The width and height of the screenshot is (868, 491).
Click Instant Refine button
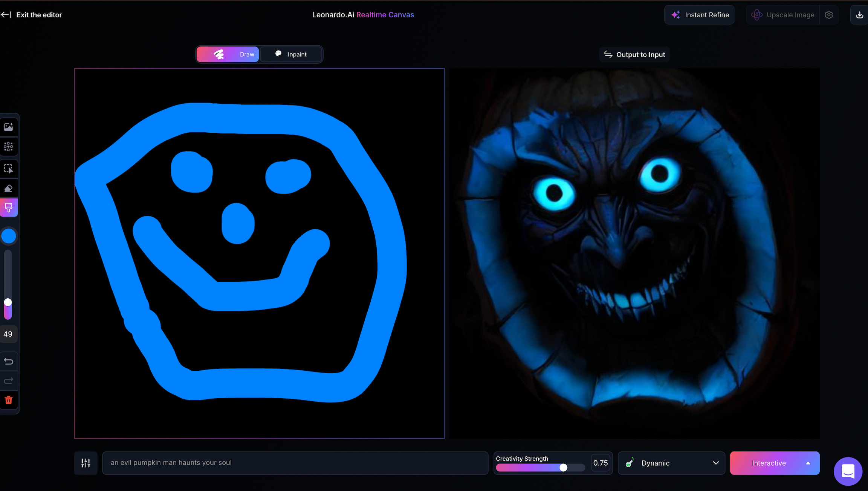(699, 15)
